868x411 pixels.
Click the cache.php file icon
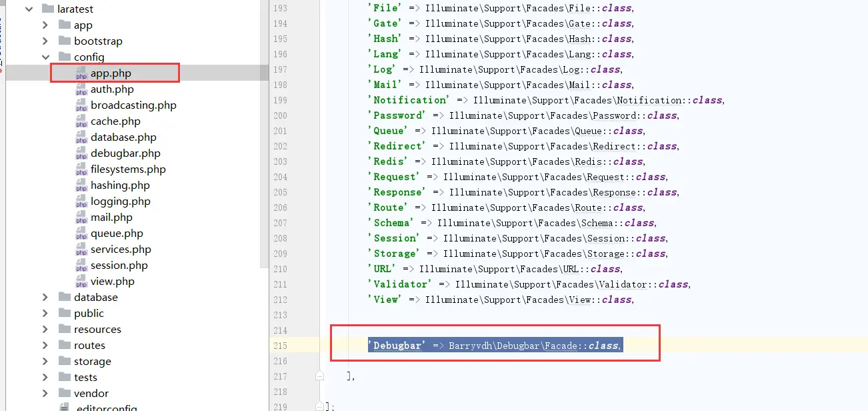pos(81,121)
